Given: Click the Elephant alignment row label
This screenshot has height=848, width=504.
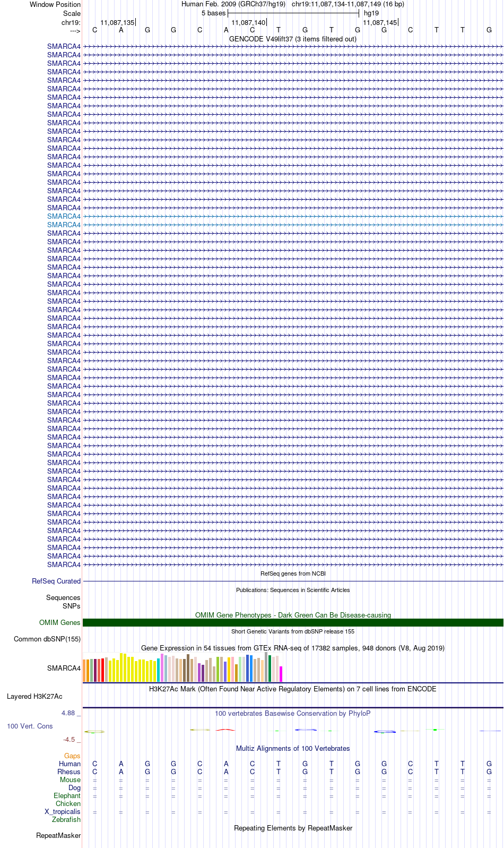Looking at the screenshot, I should (67, 796).
